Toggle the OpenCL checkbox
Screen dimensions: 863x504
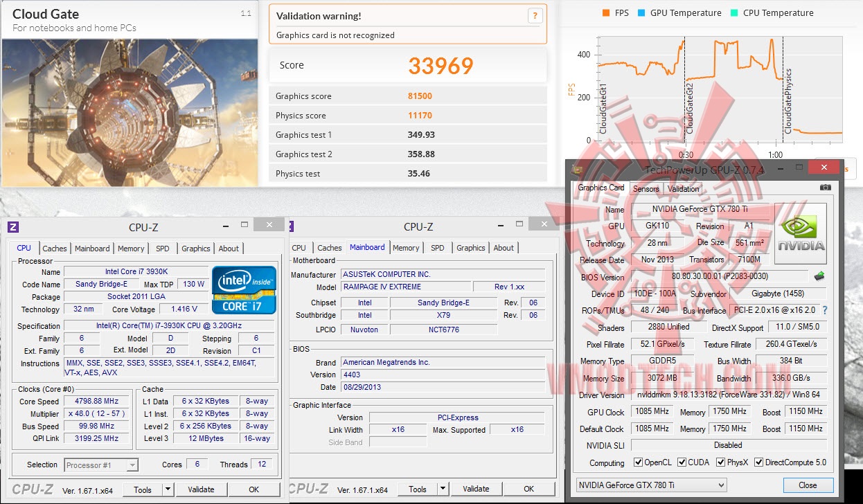tap(638, 462)
